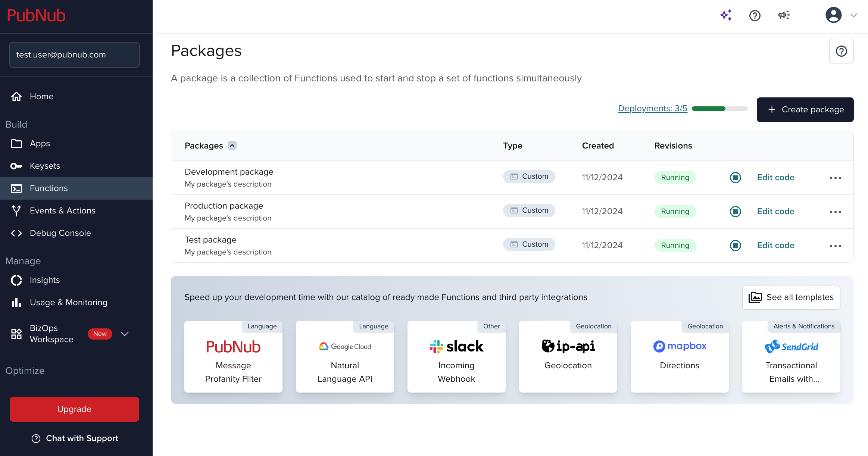Click the Create package button
Screen dimensions: 868x456
pos(805,110)
